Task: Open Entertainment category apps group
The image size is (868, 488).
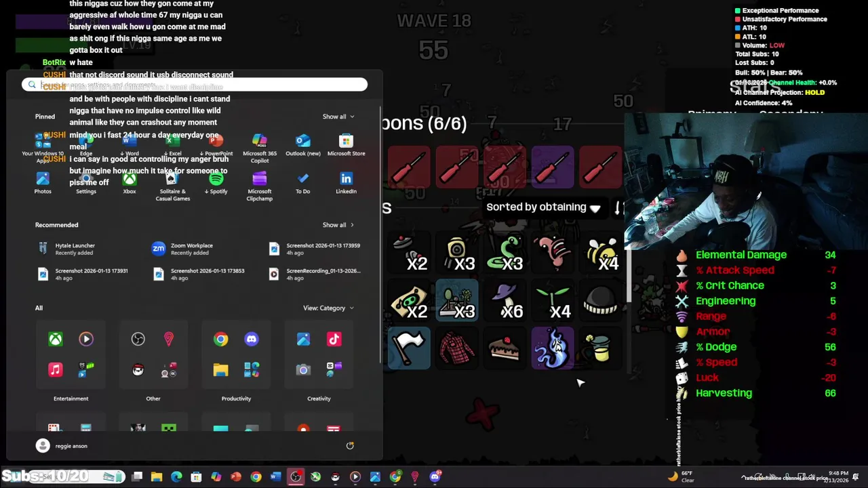Action: pyautogui.click(x=71, y=355)
